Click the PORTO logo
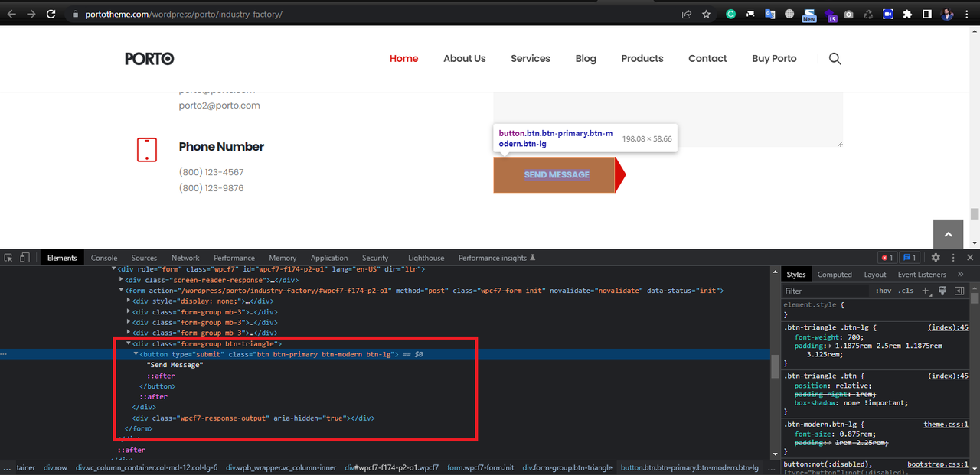The width and height of the screenshot is (980, 475). 149,59
